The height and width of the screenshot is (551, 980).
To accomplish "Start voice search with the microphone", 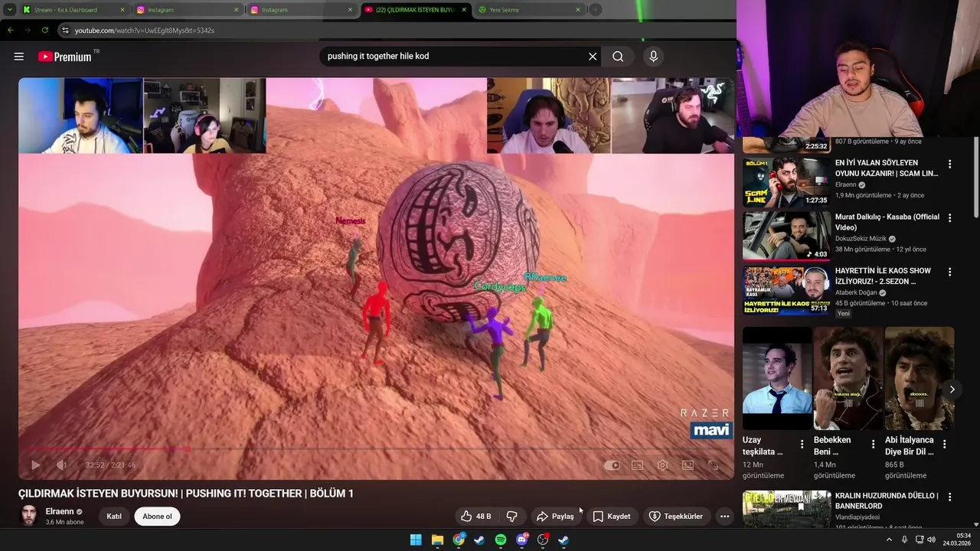I will coord(653,57).
